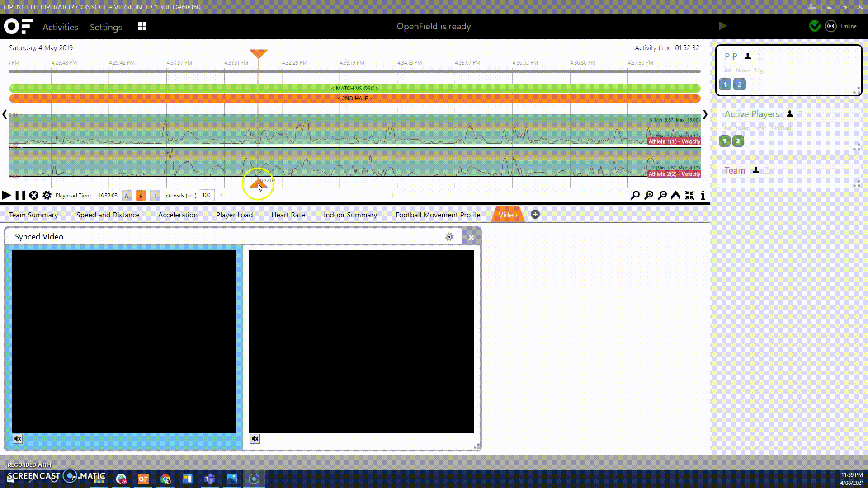
Task: Click the green checkmark status icon
Action: pyautogui.click(x=815, y=26)
